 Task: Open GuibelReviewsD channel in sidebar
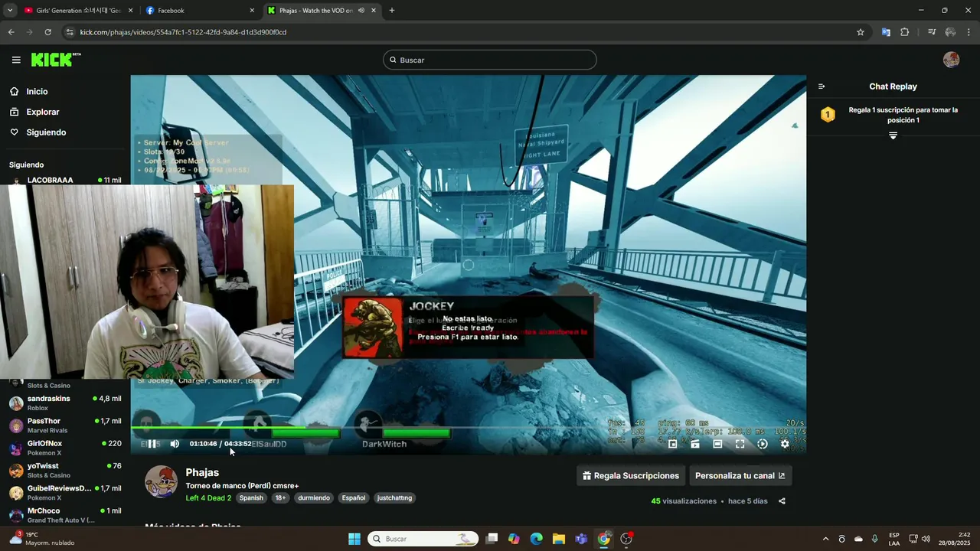click(65, 493)
